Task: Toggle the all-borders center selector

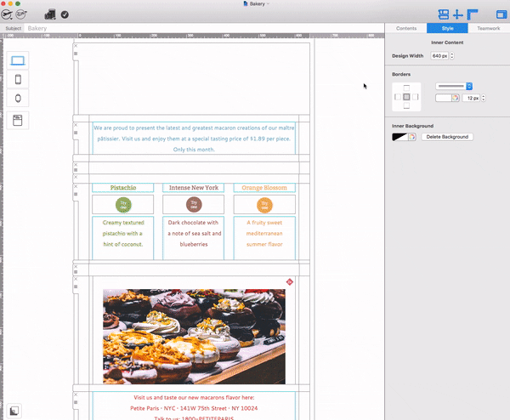Action: pyautogui.click(x=406, y=97)
